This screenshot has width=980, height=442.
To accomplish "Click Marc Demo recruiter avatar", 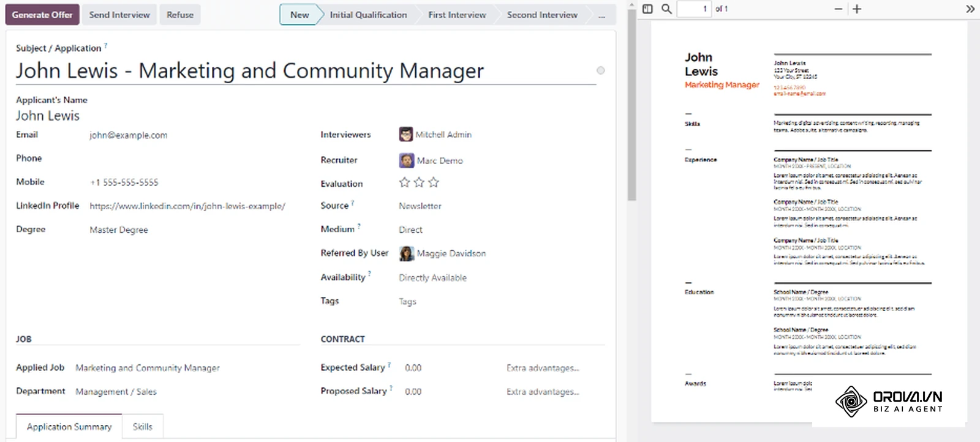I will tap(407, 160).
